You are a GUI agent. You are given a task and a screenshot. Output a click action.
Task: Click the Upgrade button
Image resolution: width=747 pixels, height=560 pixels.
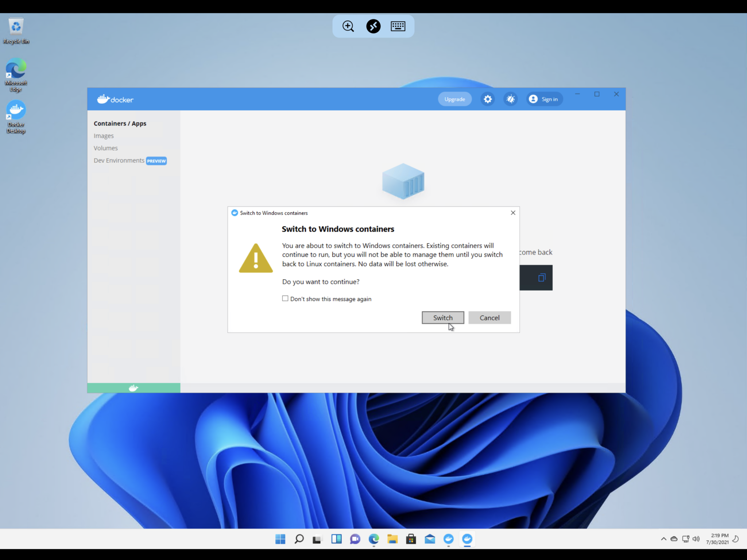(454, 99)
